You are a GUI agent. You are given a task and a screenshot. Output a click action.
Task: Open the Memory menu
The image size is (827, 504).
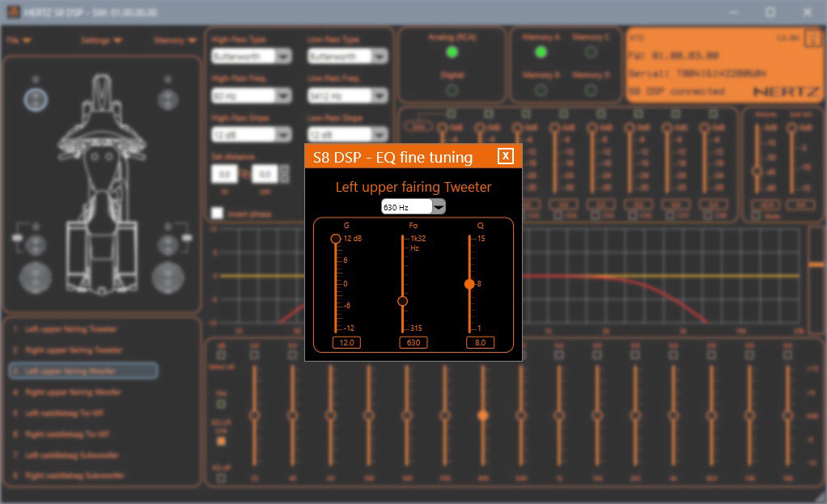[175, 40]
